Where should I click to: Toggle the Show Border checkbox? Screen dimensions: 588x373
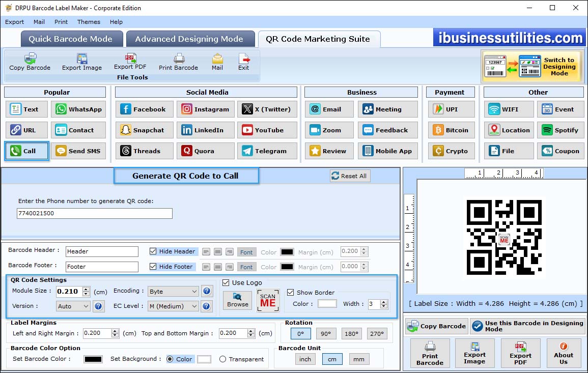click(x=290, y=293)
